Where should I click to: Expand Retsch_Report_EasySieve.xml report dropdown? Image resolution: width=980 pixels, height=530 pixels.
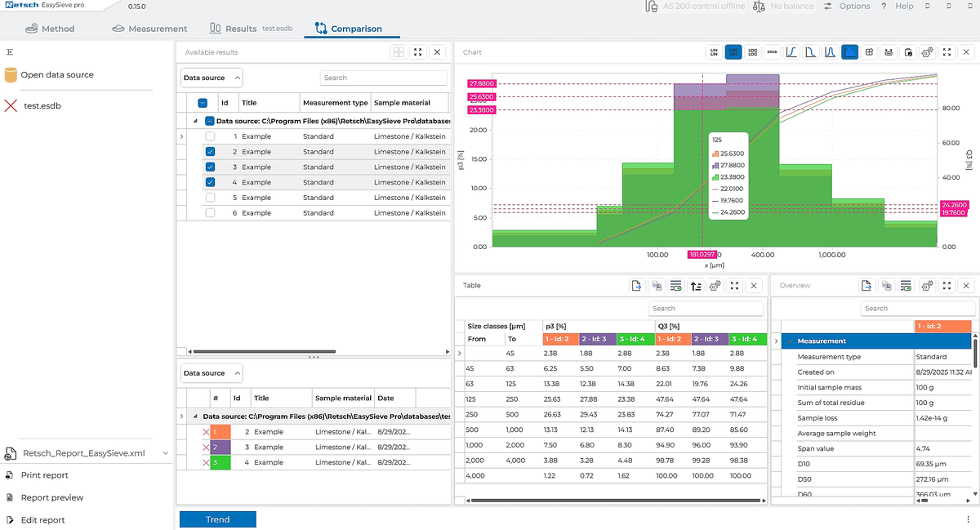166,453
